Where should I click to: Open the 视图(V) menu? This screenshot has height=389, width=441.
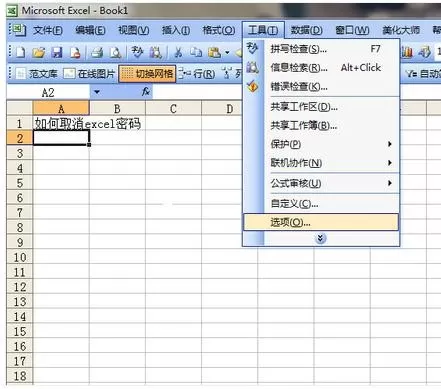click(x=134, y=30)
